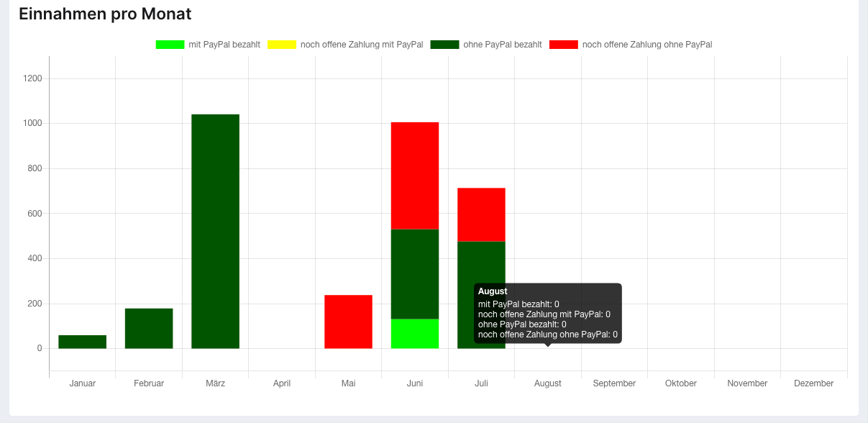Viewport: 868px width, 423px height.
Task: Select the red Mai bar
Action: tap(348, 320)
